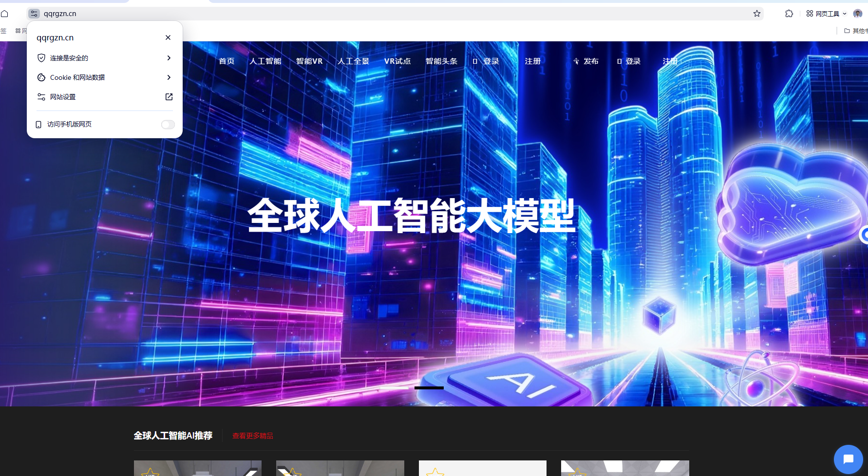The height and width of the screenshot is (476, 868).
Task: Click the home icon in browser toolbar
Action: (x=5, y=14)
